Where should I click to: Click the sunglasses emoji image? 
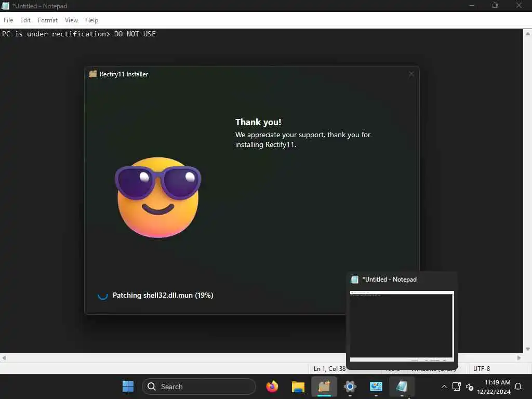point(158,197)
